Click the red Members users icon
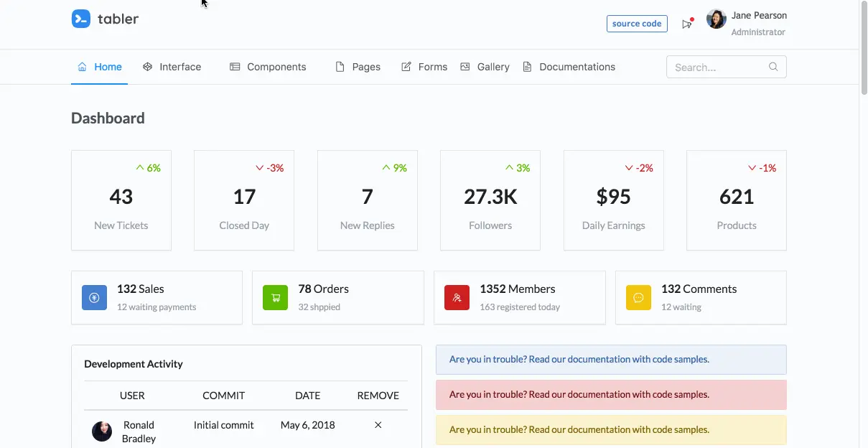Viewport: 868px width, 448px height. click(x=457, y=297)
